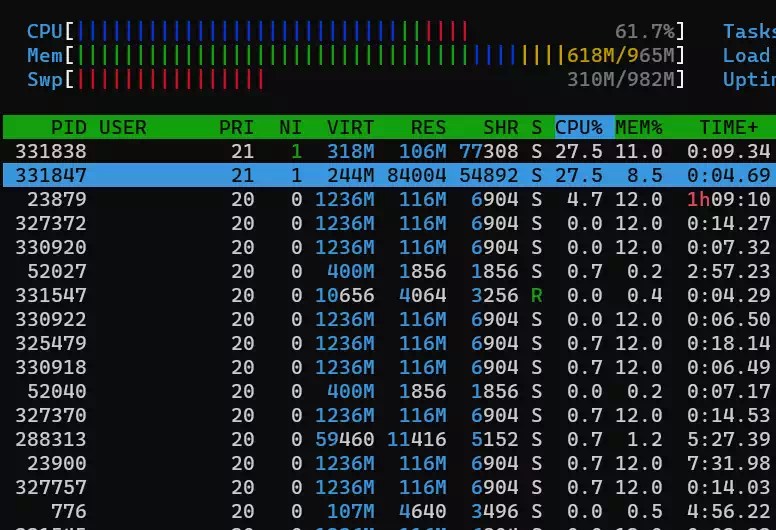776x530 pixels.
Task: Select process row PID 330918
Action: tap(389, 367)
